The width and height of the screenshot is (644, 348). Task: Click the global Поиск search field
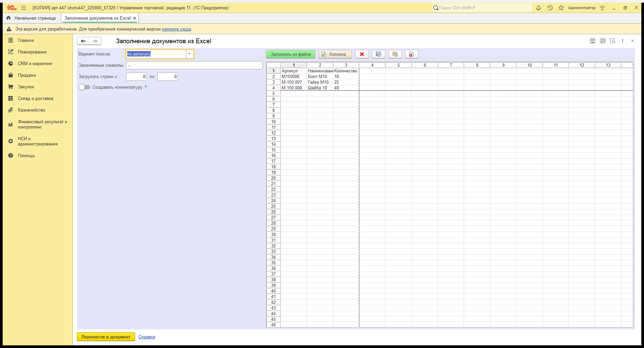coord(482,8)
